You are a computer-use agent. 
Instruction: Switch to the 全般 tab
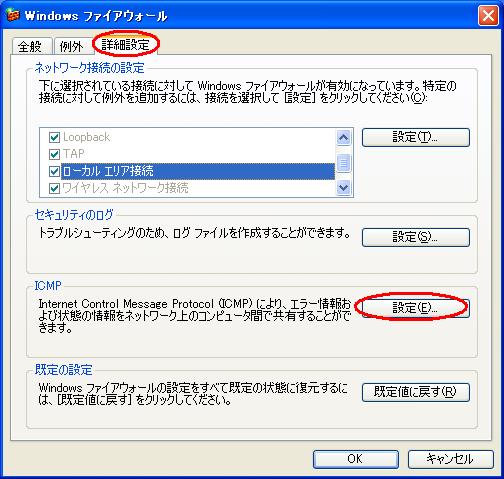tap(30, 46)
